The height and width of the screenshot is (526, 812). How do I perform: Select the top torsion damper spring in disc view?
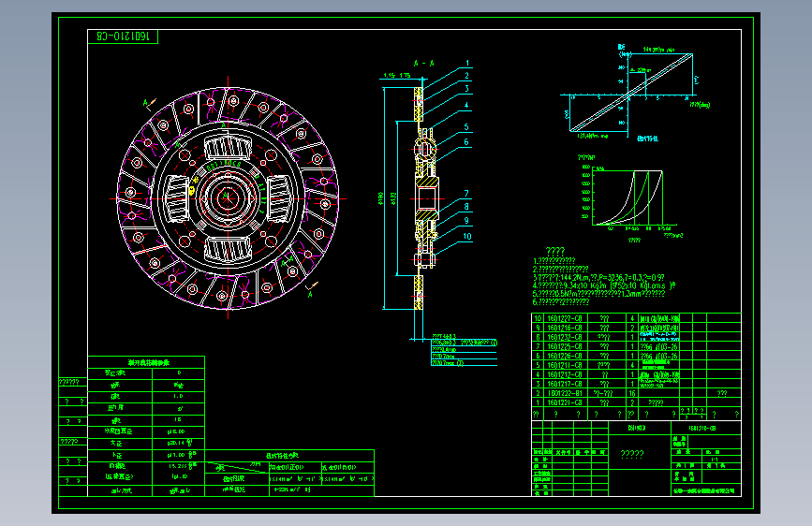228,147
